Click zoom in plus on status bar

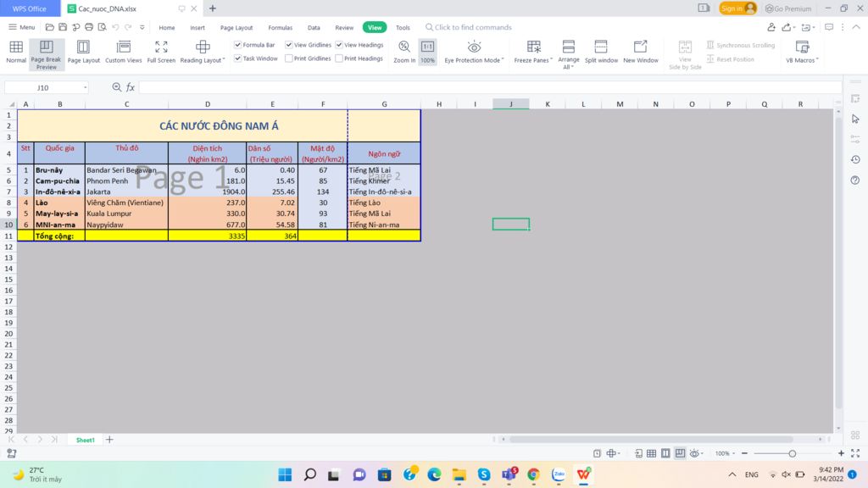click(841, 453)
